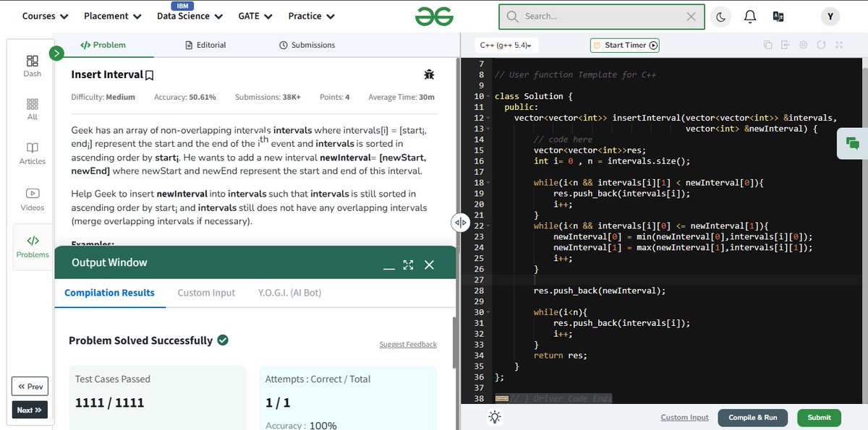
Task: Switch to the Editorial tab
Action: (x=205, y=45)
